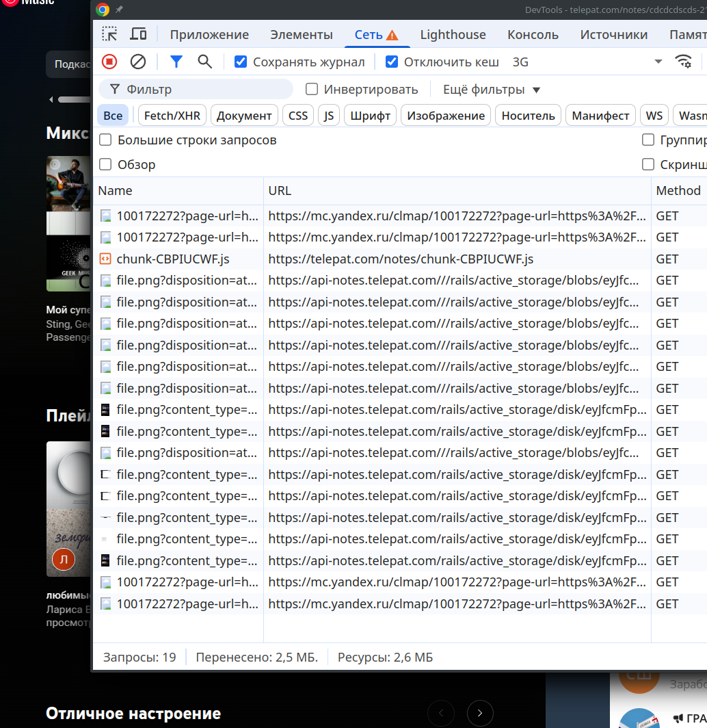The width and height of the screenshot is (707, 728).
Task: Activate the inspect element picker
Action: pos(109,34)
